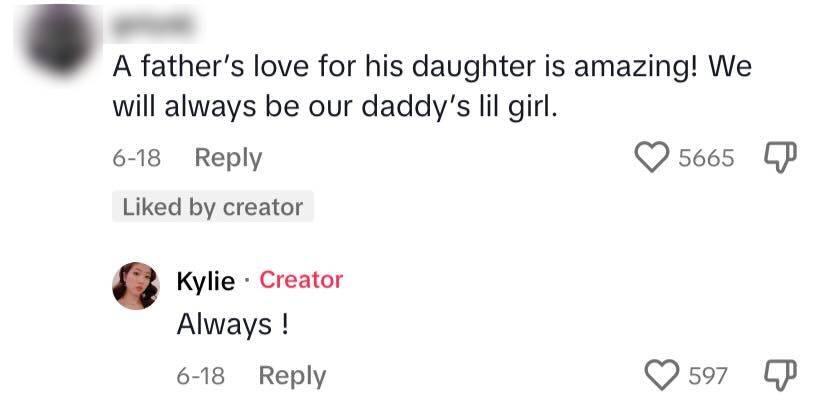Viewport: 828px width, 403px height.
Task: Open Kylie's profile picture
Action: (135, 286)
